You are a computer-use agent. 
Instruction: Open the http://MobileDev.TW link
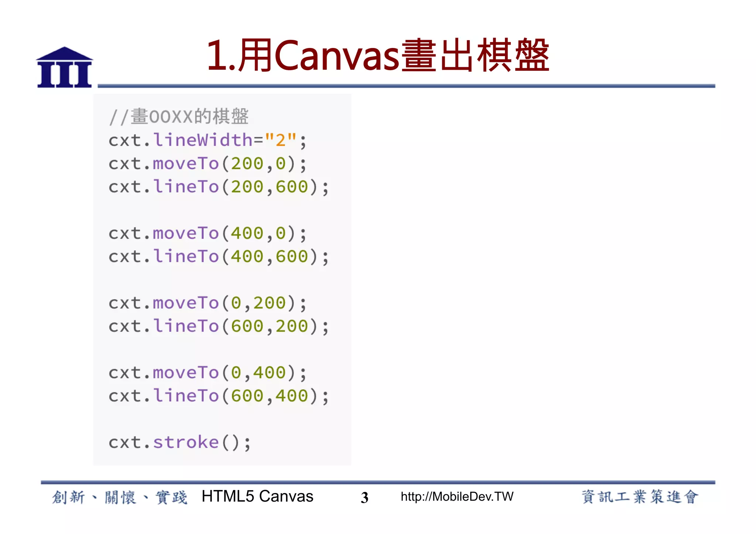click(x=457, y=497)
